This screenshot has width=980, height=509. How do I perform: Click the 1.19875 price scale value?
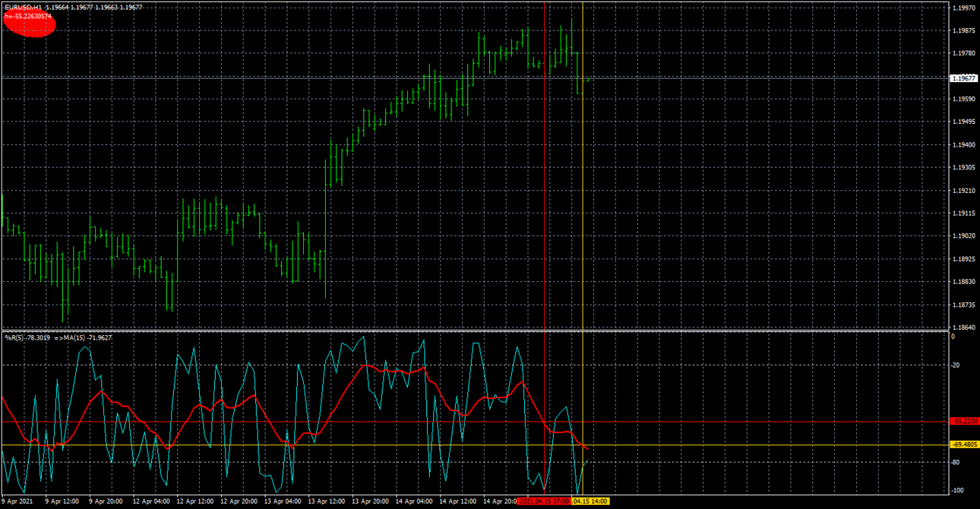[x=963, y=30]
